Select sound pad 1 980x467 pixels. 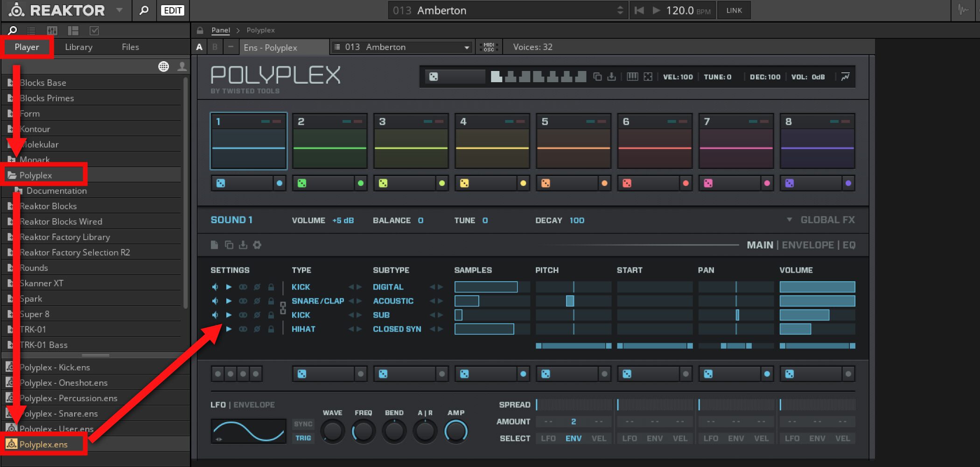(x=249, y=141)
